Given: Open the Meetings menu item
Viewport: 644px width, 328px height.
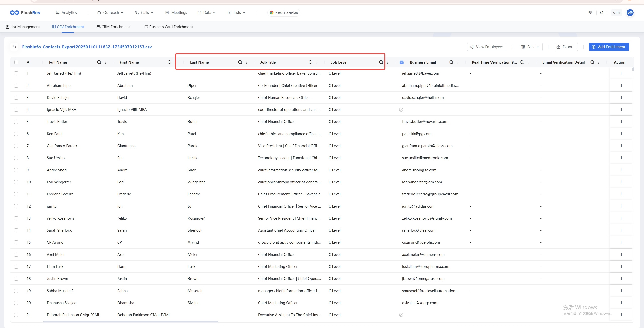Looking at the screenshot, I should 176,13.
